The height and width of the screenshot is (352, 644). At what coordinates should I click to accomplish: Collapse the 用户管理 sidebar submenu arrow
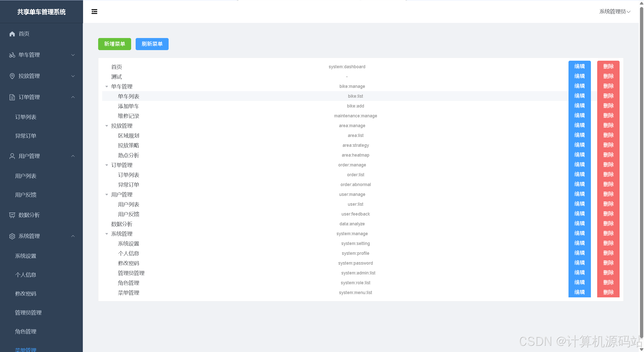click(73, 156)
